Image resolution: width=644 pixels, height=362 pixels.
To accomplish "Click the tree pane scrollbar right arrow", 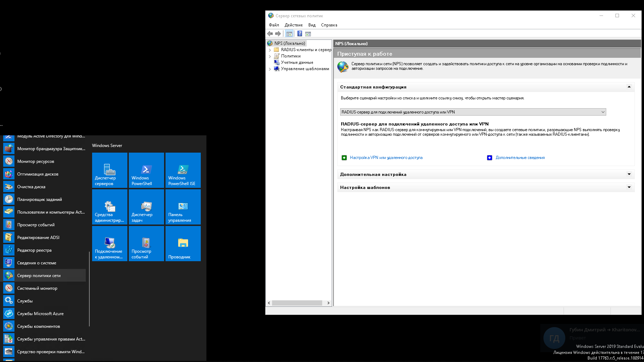I will tap(329, 303).
